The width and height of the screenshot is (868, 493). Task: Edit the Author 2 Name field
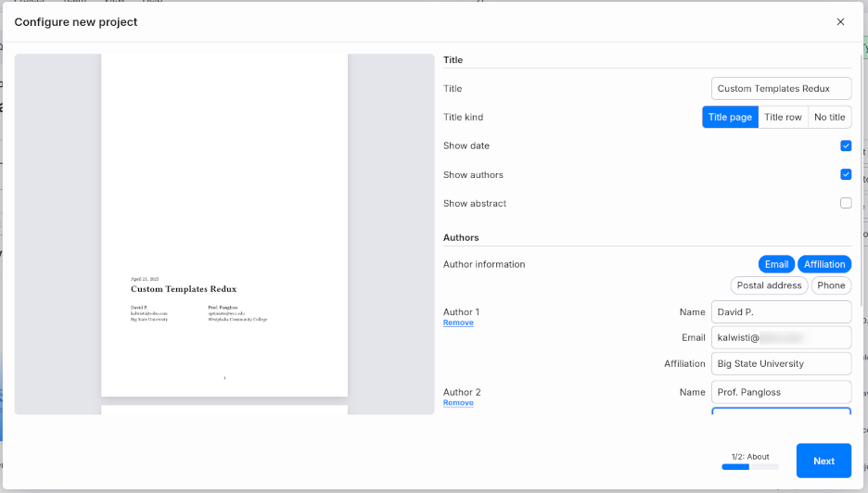[781, 392]
